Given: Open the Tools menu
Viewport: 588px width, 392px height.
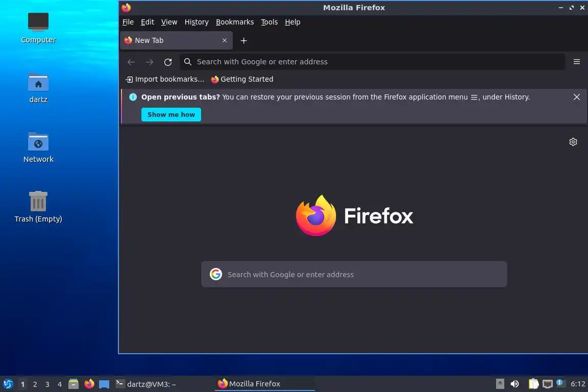Looking at the screenshot, I should pos(269,22).
